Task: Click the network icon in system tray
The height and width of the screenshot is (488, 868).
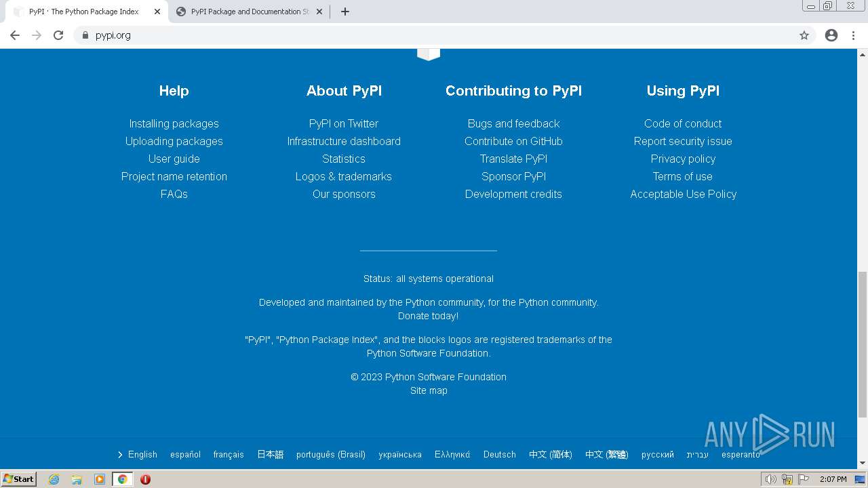Action: (x=787, y=479)
